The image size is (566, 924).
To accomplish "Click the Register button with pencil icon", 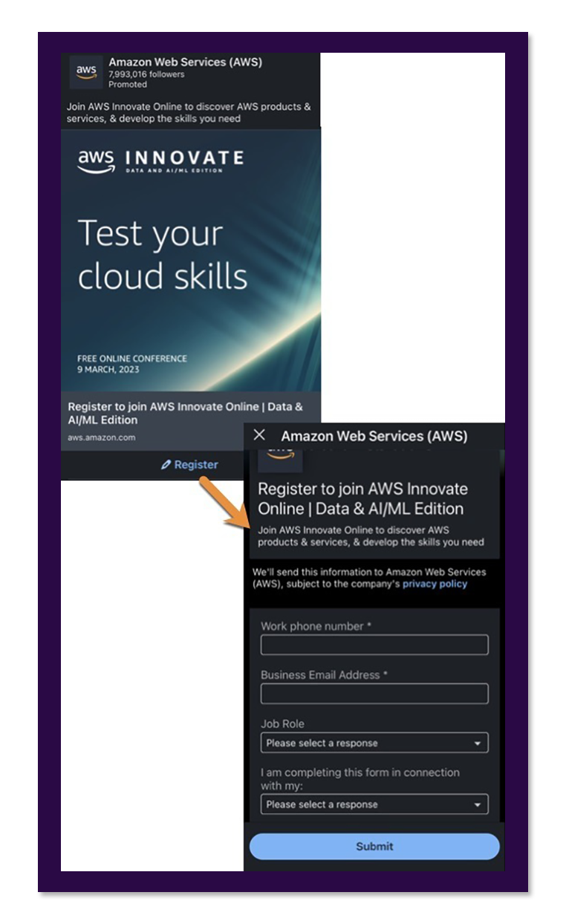I will 190,464.
